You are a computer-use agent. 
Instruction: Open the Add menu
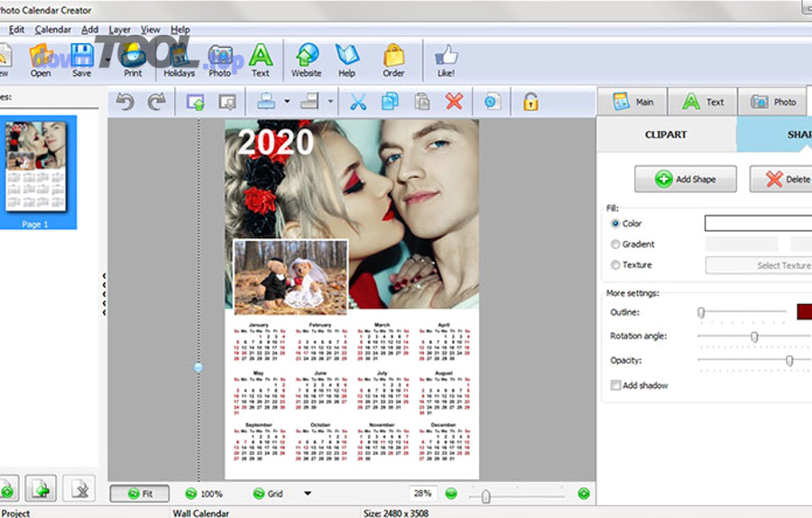89,30
